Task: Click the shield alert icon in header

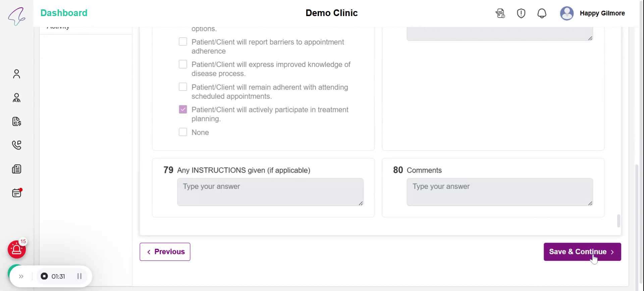Action: pyautogui.click(x=521, y=13)
